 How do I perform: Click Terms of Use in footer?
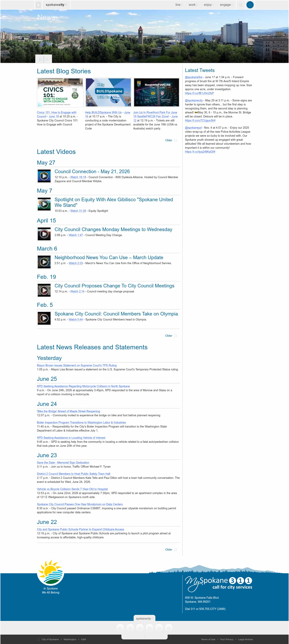click(x=208, y=639)
